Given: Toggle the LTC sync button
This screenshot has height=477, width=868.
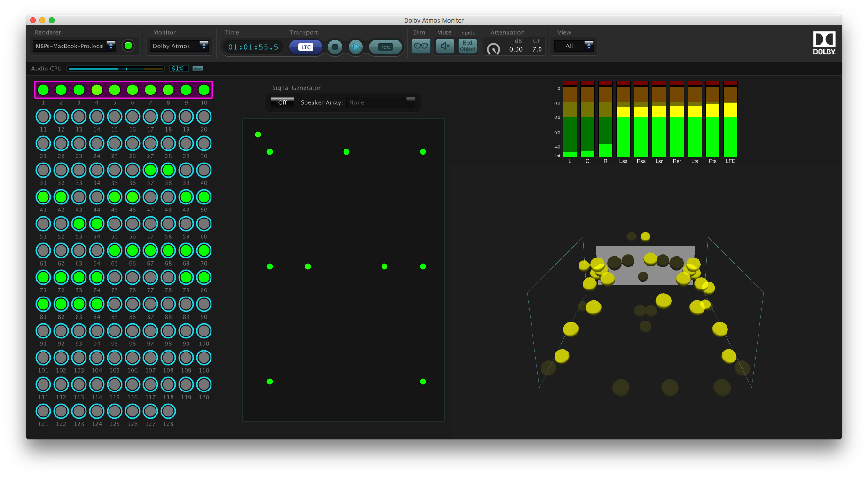Looking at the screenshot, I should pos(305,47).
